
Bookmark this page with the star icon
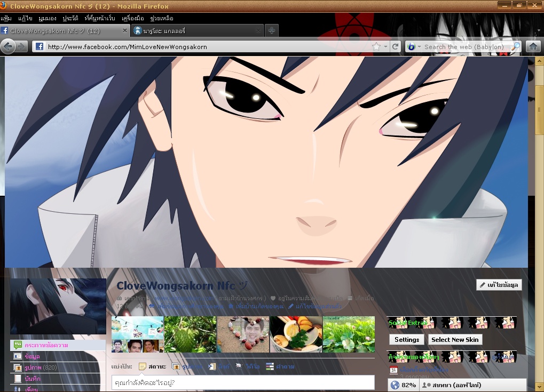(376, 46)
